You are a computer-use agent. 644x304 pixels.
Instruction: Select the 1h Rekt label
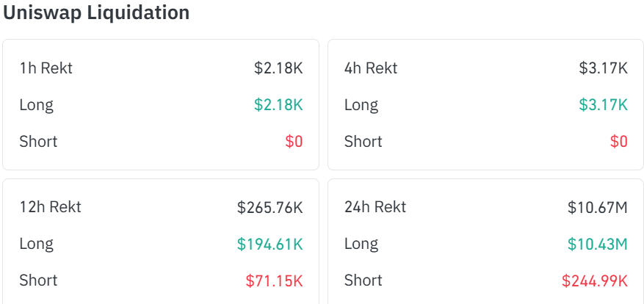[x=46, y=68]
